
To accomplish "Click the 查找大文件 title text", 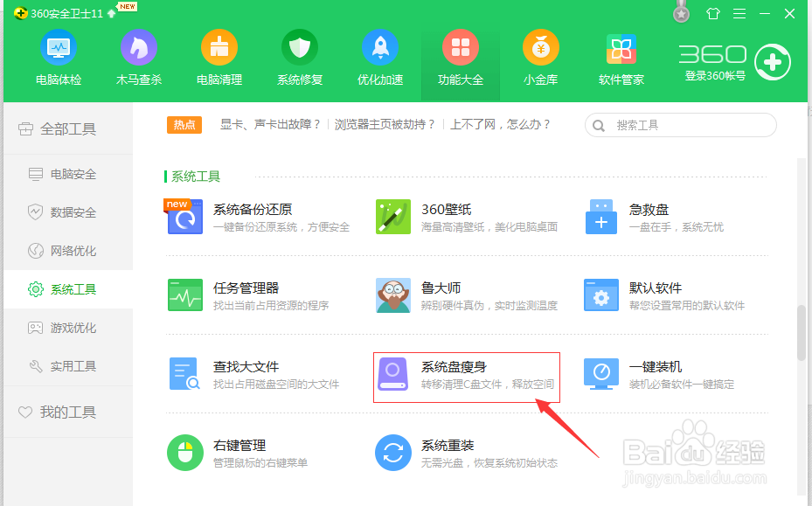I will point(246,367).
